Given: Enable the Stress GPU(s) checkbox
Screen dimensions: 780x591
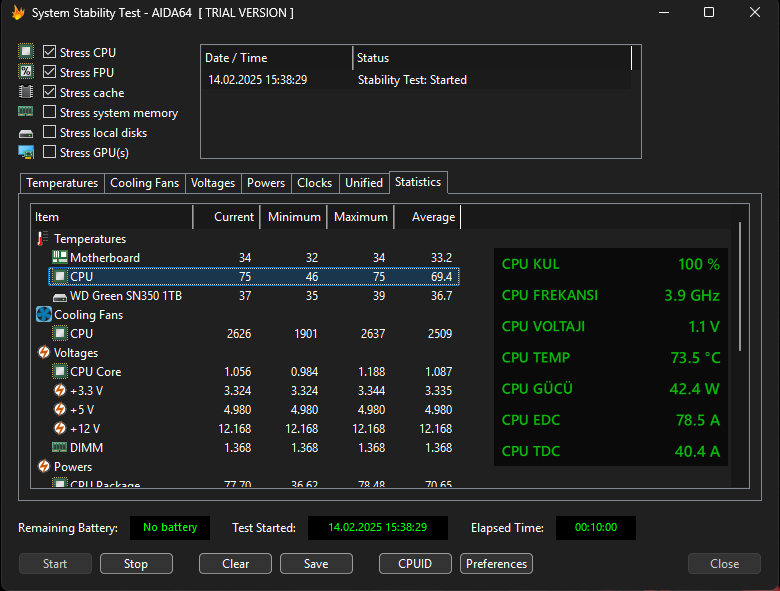Looking at the screenshot, I should 49,152.
